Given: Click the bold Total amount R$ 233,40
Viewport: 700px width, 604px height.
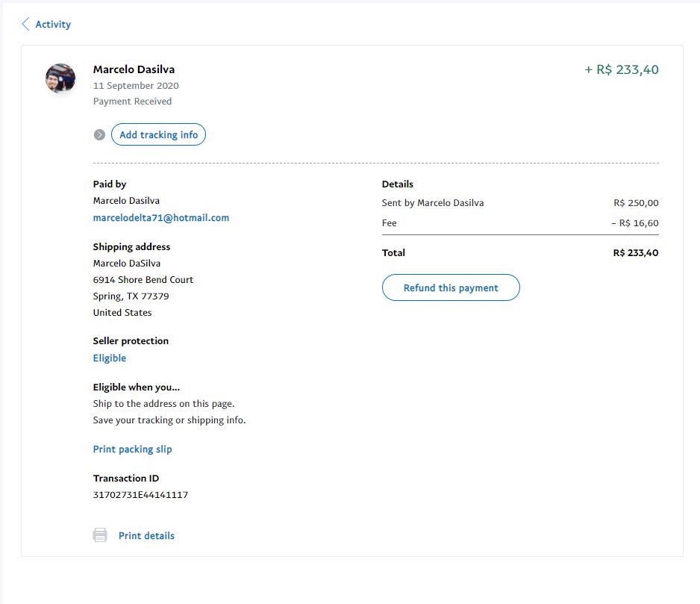Looking at the screenshot, I should [x=635, y=253].
